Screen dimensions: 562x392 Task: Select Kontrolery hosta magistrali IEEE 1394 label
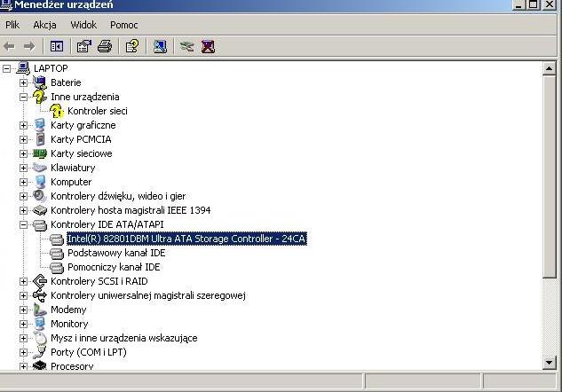[x=131, y=210]
